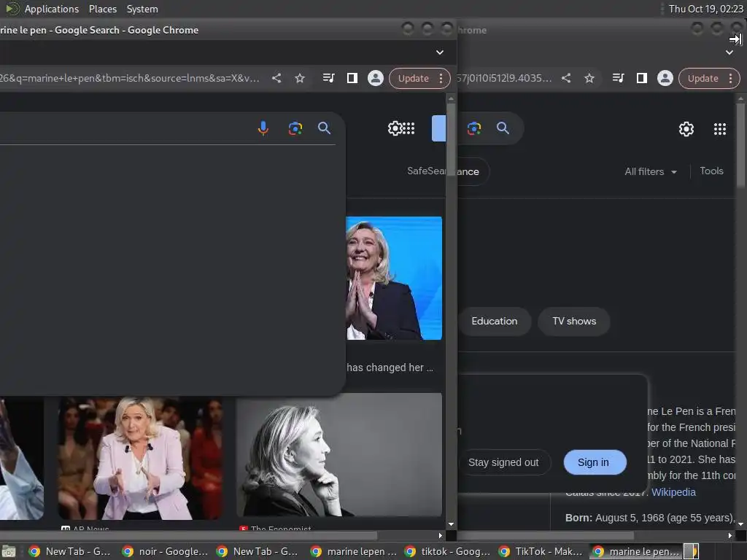The height and width of the screenshot is (560, 747).
Task: Share page icon in right window address bar
Action: 566,78
